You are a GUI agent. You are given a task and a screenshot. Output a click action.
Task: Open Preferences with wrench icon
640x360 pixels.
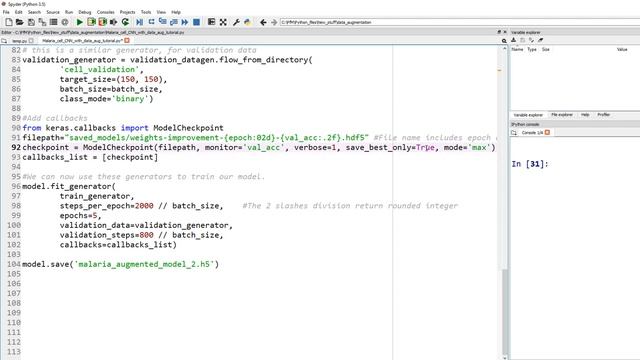tap(236, 22)
